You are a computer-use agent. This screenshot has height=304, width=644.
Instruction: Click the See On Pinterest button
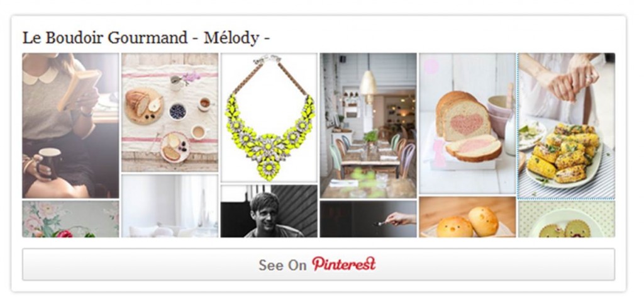click(x=318, y=264)
